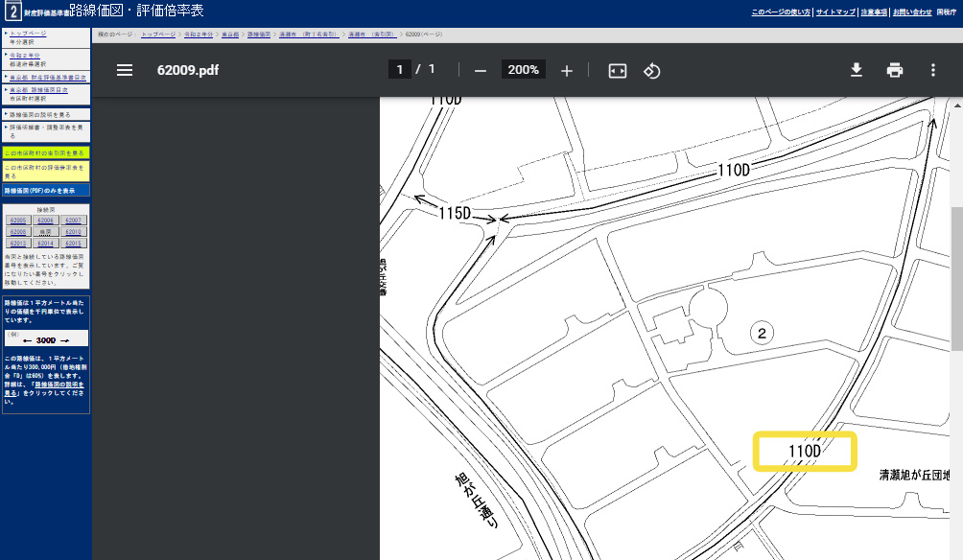Click このページの使い方 help link

pos(781,12)
